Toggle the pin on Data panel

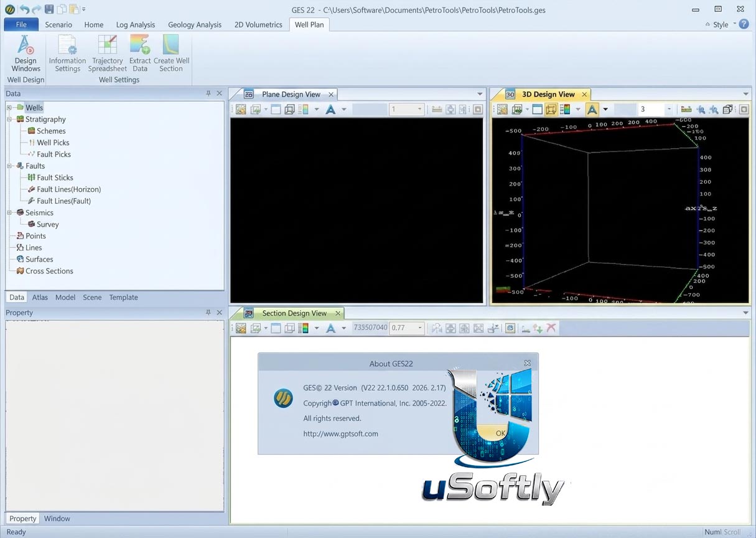click(x=208, y=93)
